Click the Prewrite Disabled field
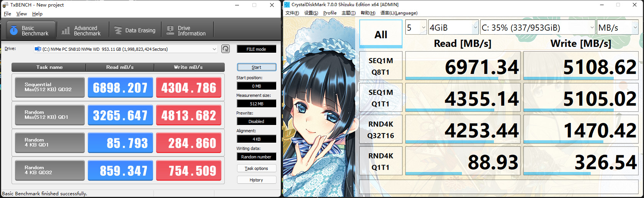This screenshot has height=198, width=644. (x=256, y=121)
